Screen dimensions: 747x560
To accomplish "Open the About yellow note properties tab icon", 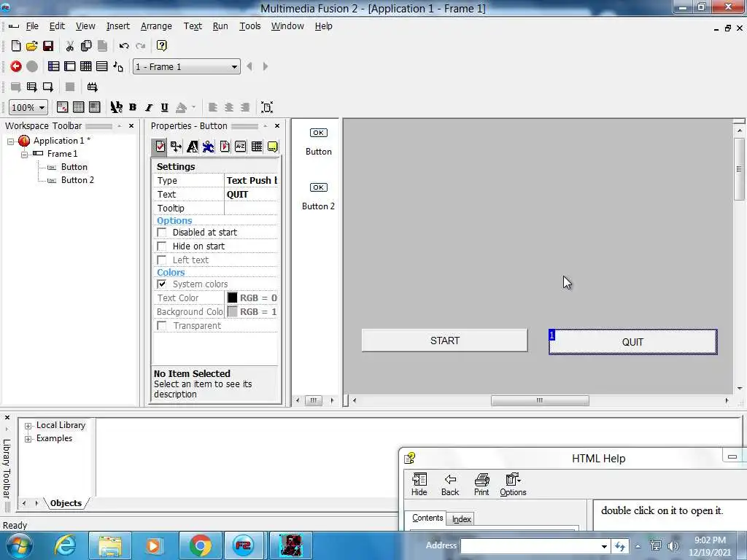I will pyautogui.click(x=273, y=147).
